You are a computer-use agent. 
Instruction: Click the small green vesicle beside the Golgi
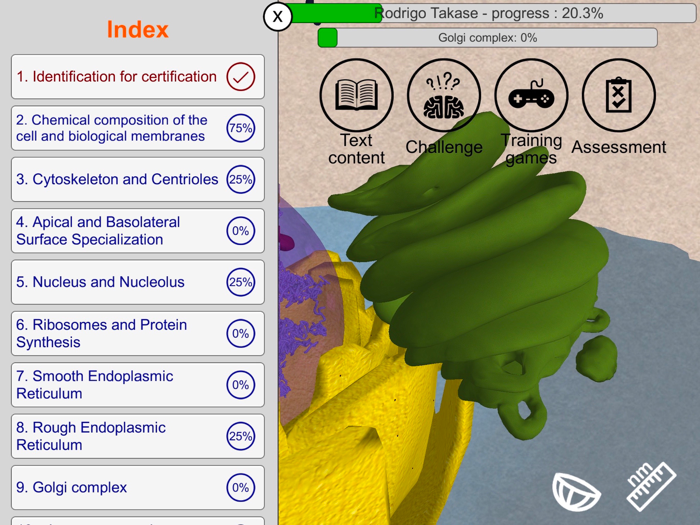coord(596,358)
